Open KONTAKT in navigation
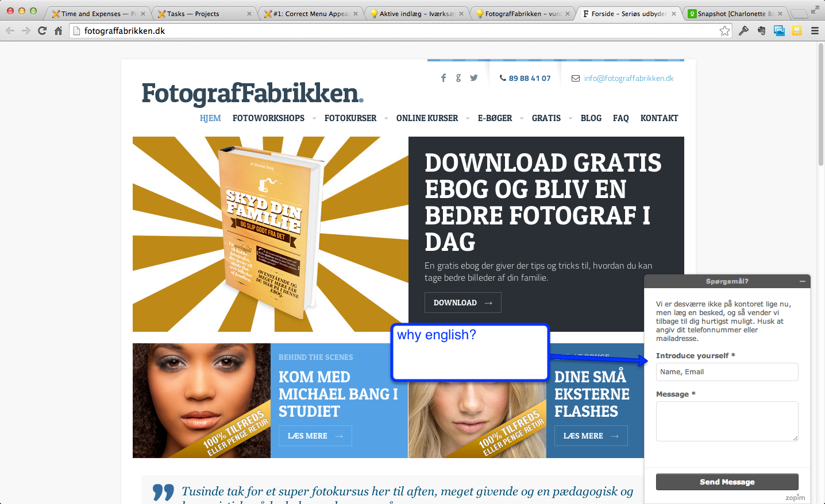825x504 pixels. point(660,118)
